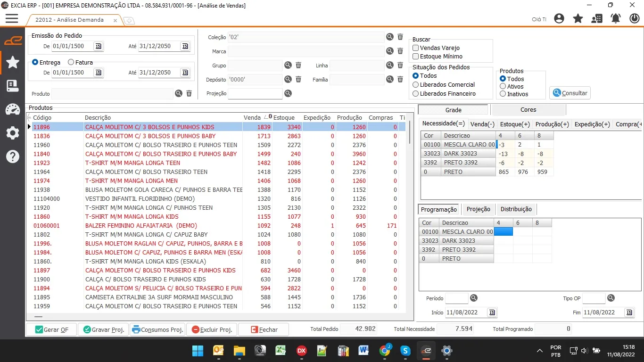This screenshot has height=362, width=644.
Task: Open calendar for Entrega Até date
Action: pos(185,73)
